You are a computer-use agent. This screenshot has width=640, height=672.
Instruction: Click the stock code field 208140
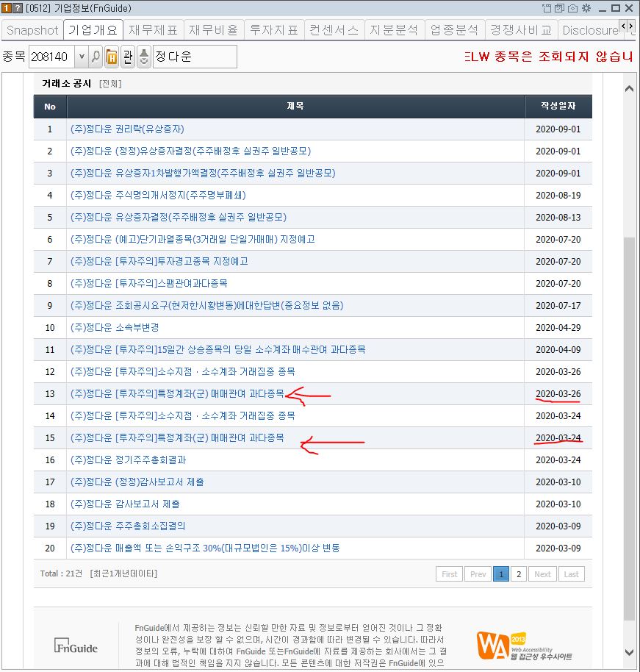(52, 57)
